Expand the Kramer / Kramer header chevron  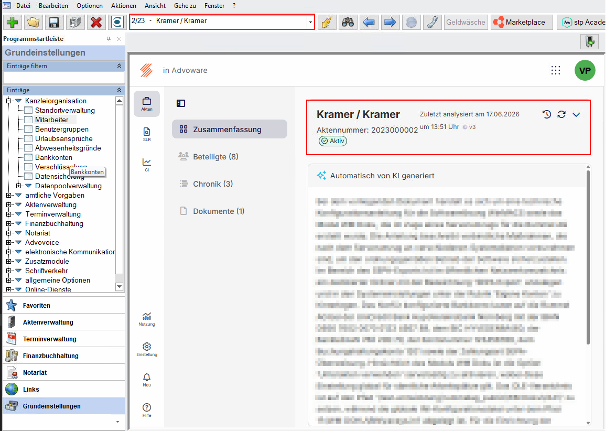click(x=576, y=114)
